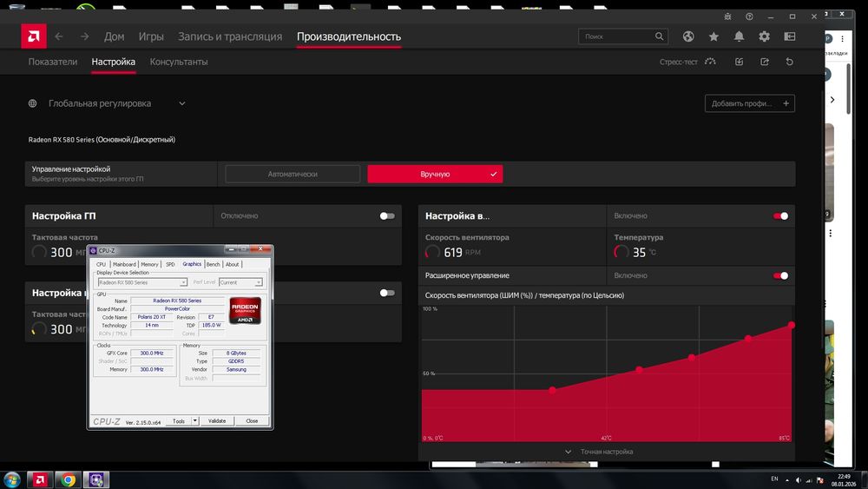Click the Добавить профиль button

pos(750,103)
